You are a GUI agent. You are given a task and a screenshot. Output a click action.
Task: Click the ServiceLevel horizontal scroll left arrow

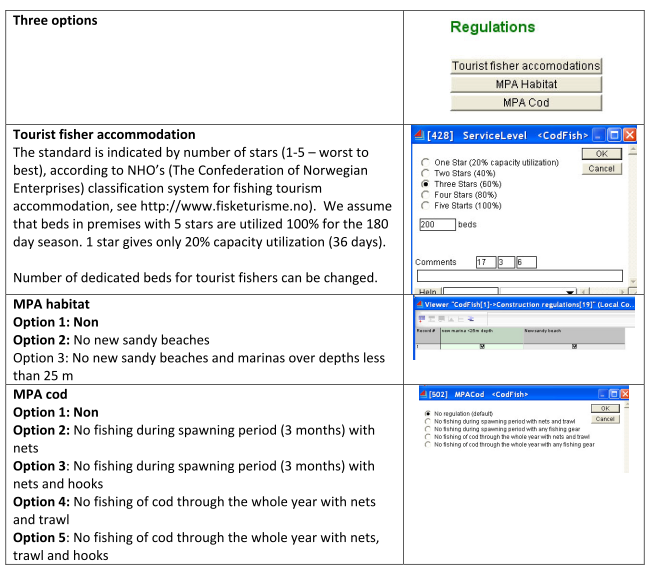[585, 291]
